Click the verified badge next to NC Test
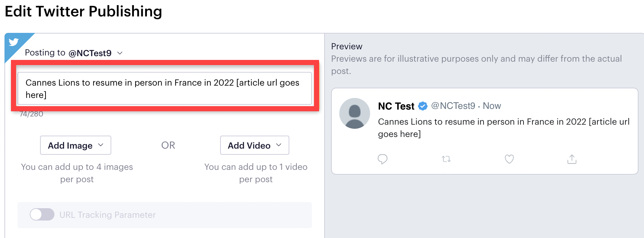 pyautogui.click(x=423, y=106)
